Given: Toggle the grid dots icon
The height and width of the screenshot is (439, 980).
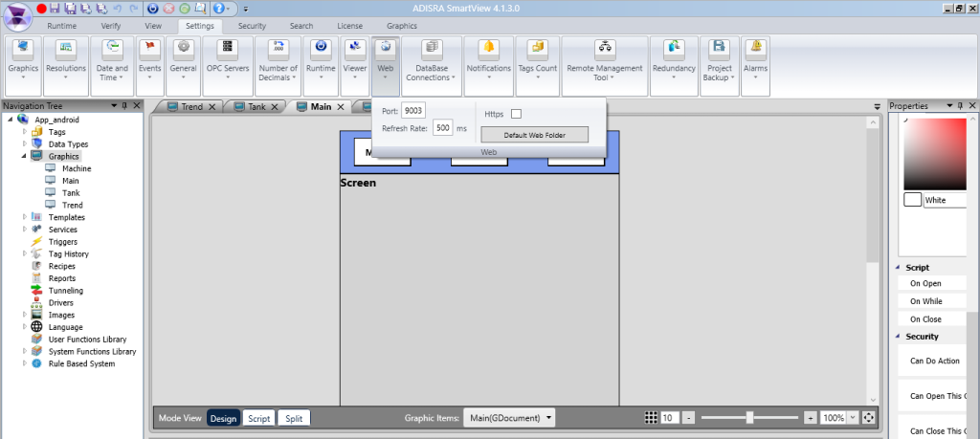Looking at the screenshot, I should (651, 418).
